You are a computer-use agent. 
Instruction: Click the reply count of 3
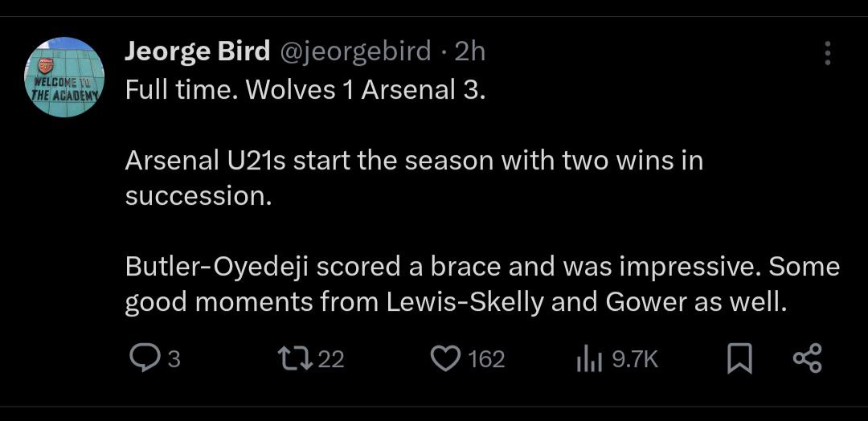173,359
